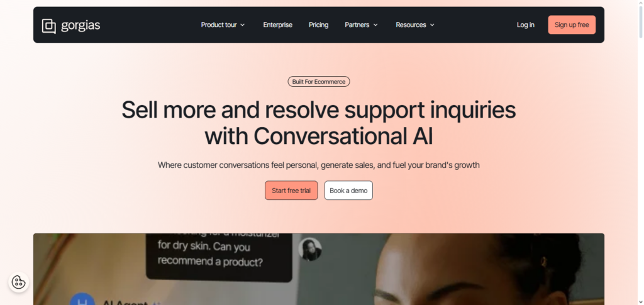Screen dimensions: 644x305
Task: Click the scrollbar down arrow
Action: [641, 302]
